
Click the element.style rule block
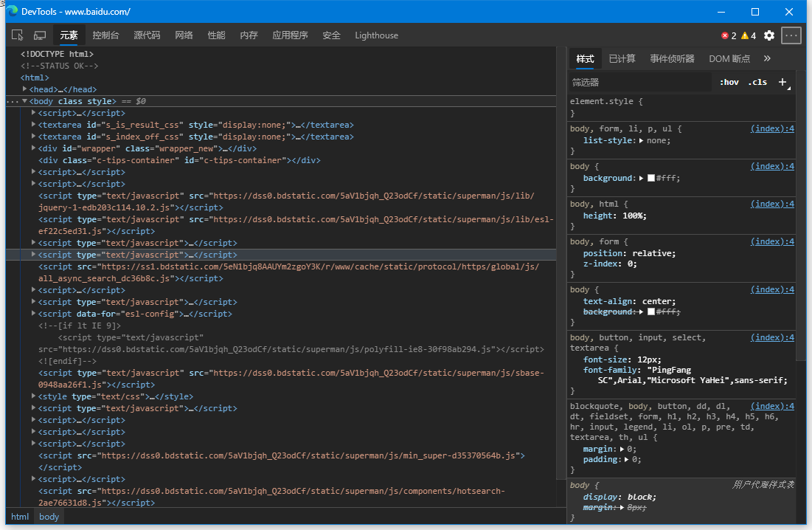(681, 107)
